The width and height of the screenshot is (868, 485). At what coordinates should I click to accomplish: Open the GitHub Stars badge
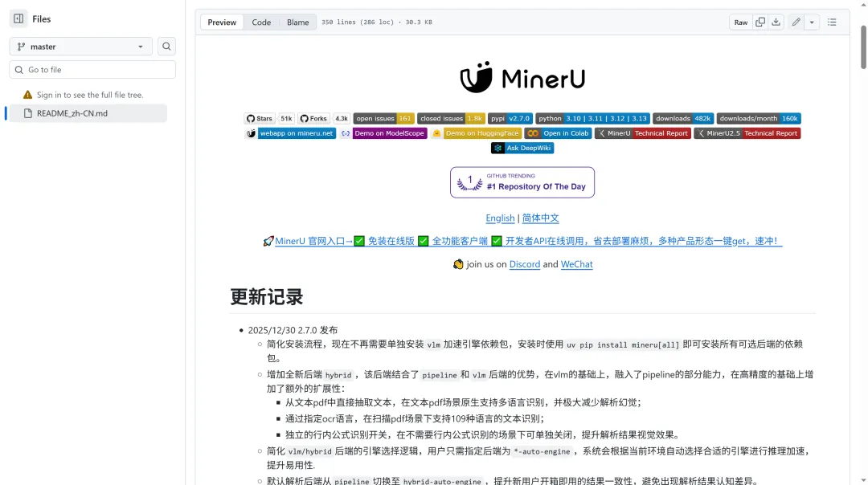tap(260, 118)
